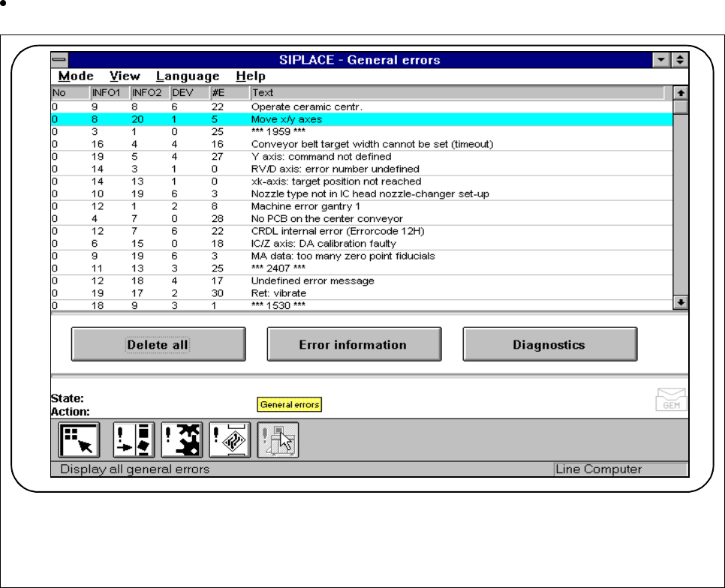
Task: Click the 'State:' label
Action: [x=68, y=398]
